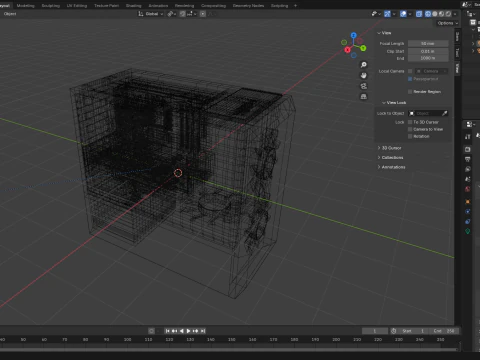Select wireframe viewport shading
Image resolution: width=480 pixels, height=360 pixels.
point(428,14)
